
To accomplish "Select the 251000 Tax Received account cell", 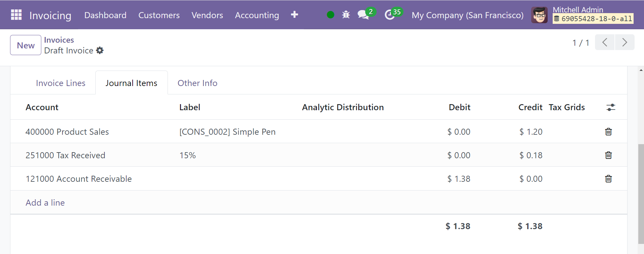I will pyautogui.click(x=65, y=155).
